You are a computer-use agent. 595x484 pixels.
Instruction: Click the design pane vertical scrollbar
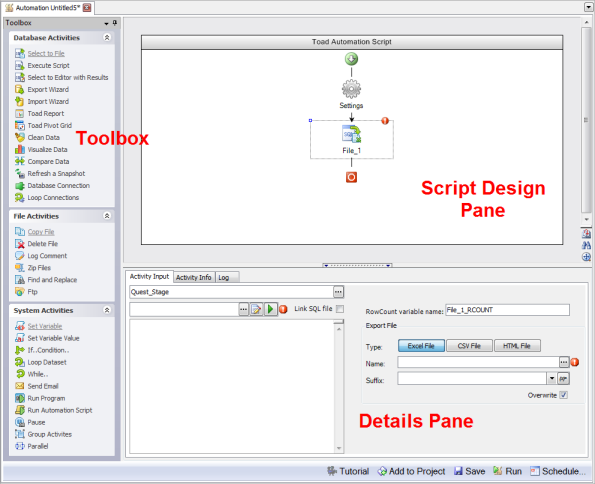click(586, 120)
